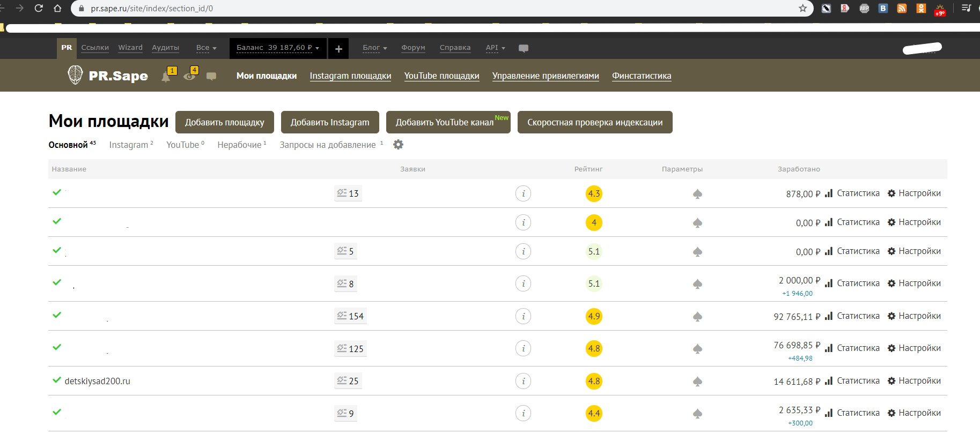Expand the Блог dropdown menu
This screenshot has width=980, height=441.
click(x=374, y=48)
